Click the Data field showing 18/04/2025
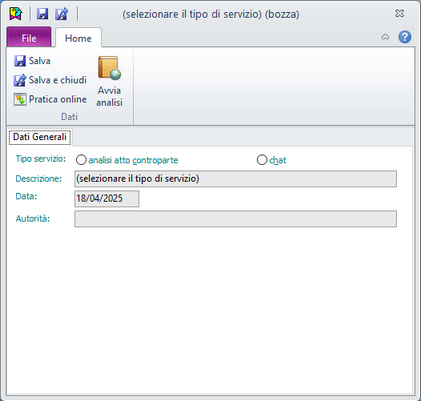This screenshot has height=401, width=421. 107,199
